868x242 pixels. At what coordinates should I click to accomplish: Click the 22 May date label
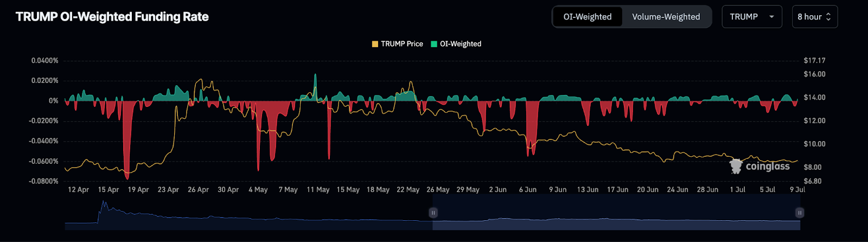(x=408, y=189)
